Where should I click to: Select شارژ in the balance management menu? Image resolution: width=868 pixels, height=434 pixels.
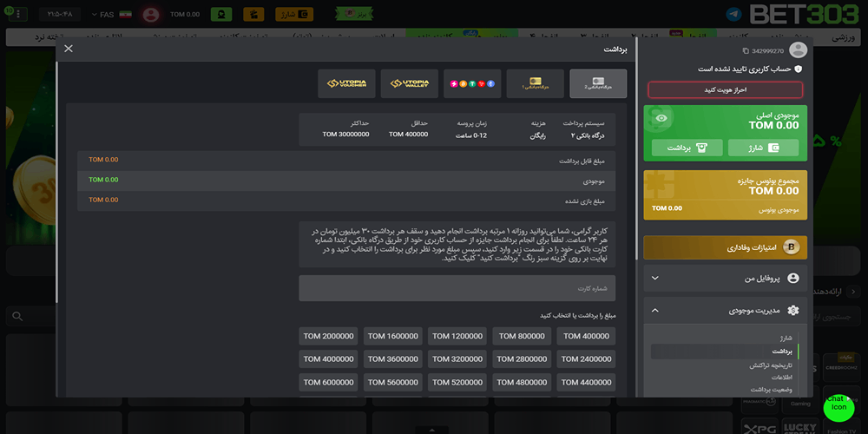pos(785,338)
